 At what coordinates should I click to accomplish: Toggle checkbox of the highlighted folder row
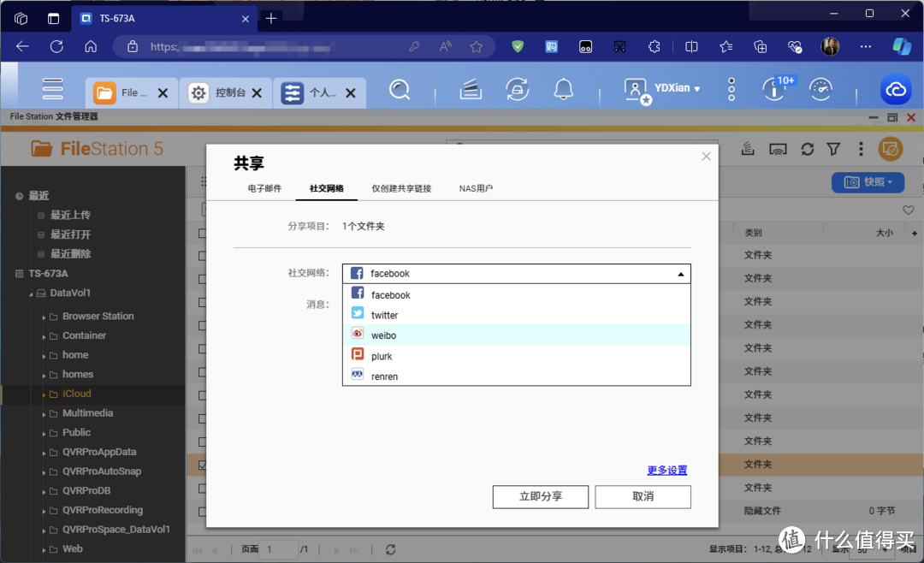(x=203, y=465)
